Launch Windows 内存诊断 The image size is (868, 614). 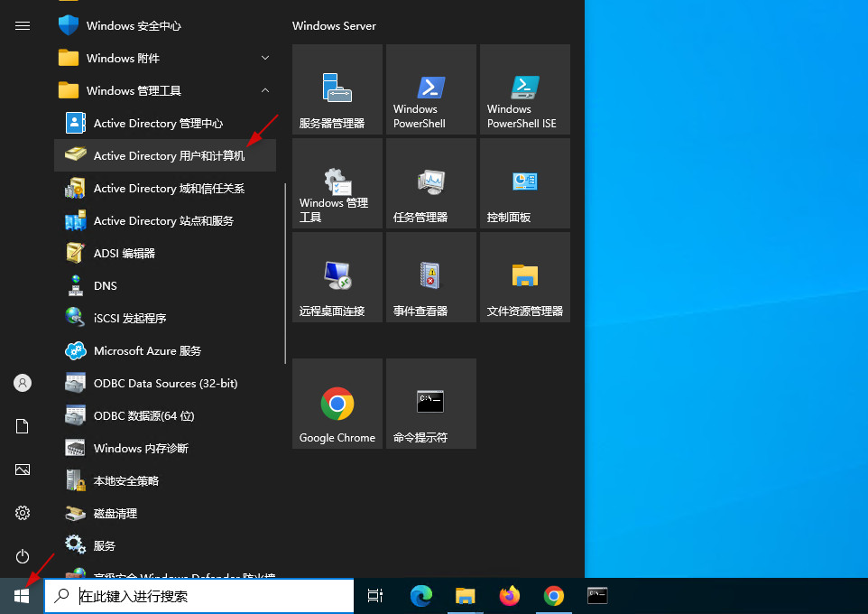point(165,448)
